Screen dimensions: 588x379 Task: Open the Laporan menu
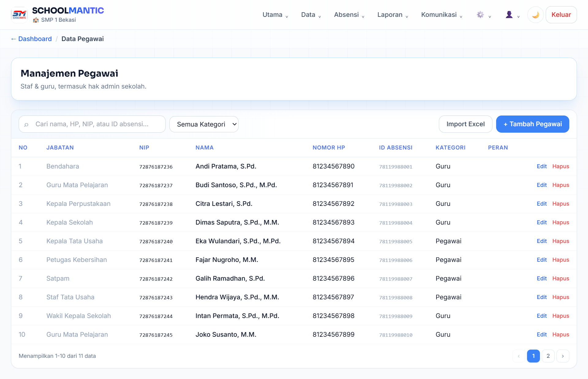[393, 15]
